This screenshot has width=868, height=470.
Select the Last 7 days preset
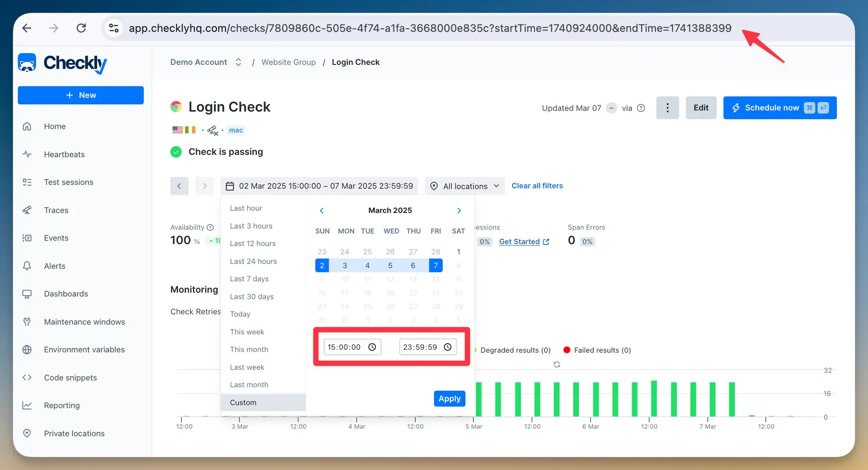263,279
